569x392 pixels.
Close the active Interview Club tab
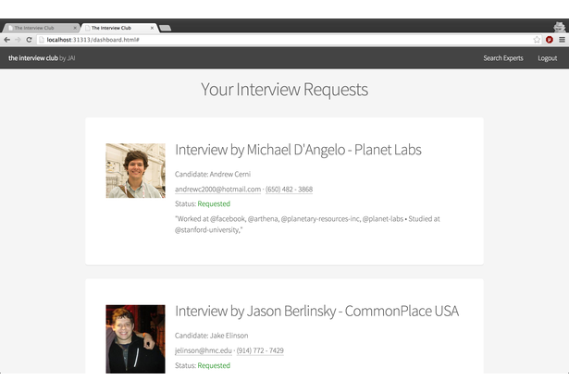coord(152,28)
